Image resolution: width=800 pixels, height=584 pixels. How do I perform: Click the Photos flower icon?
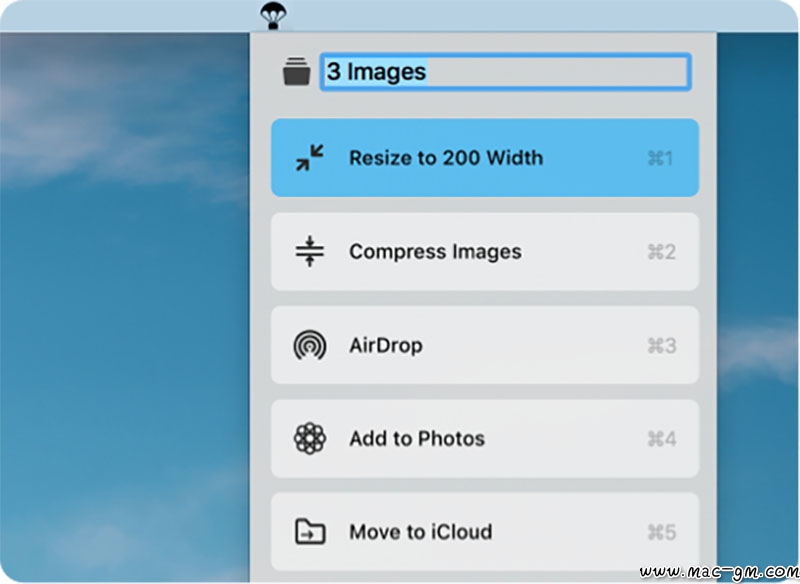click(x=310, y=439)
